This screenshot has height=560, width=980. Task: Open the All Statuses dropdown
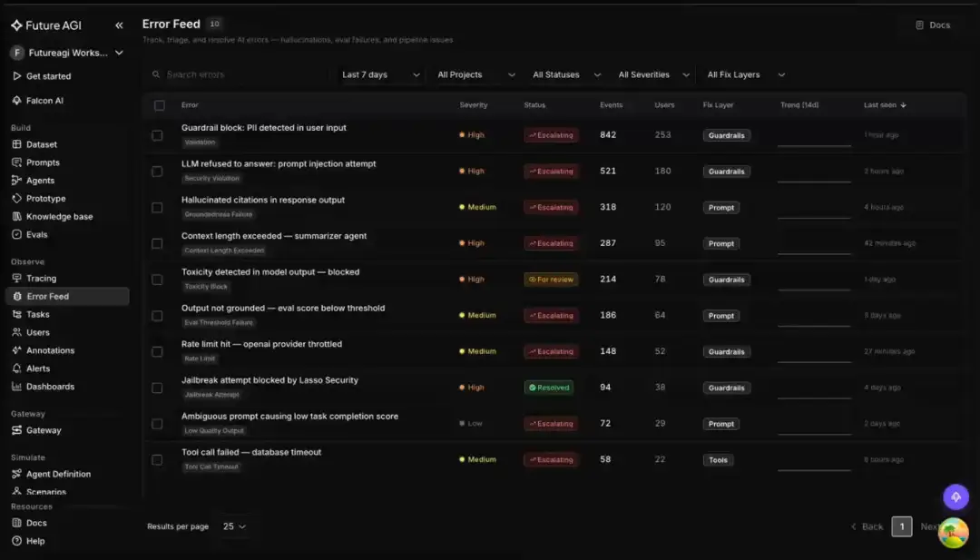point(566,75)
